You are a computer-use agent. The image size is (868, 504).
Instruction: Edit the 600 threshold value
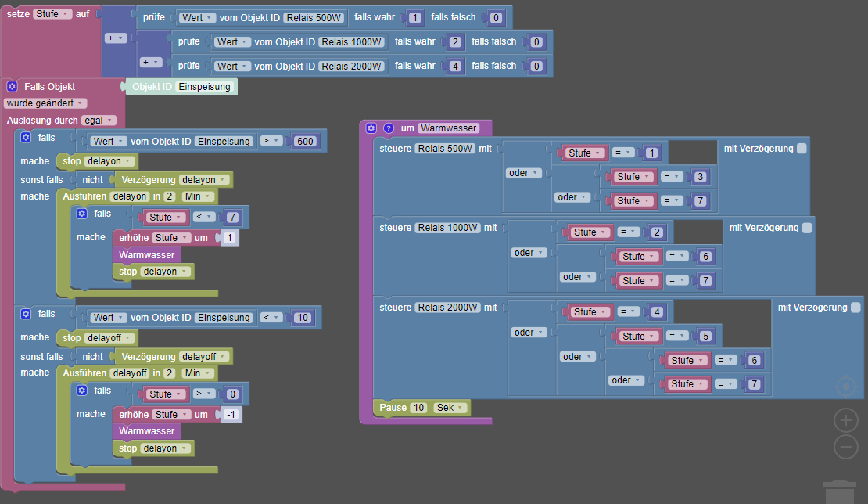pos(305,141)
